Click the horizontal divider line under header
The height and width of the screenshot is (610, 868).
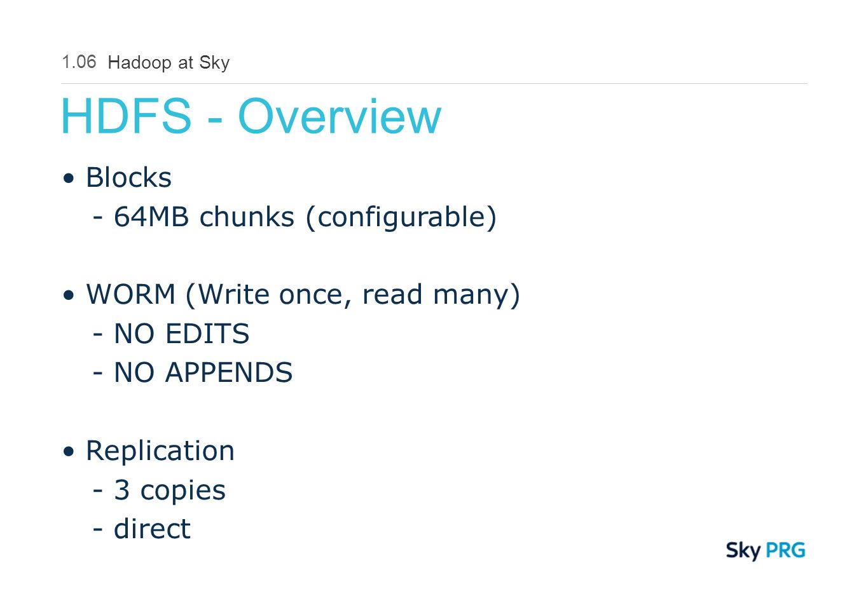click(x=434, y=83)
